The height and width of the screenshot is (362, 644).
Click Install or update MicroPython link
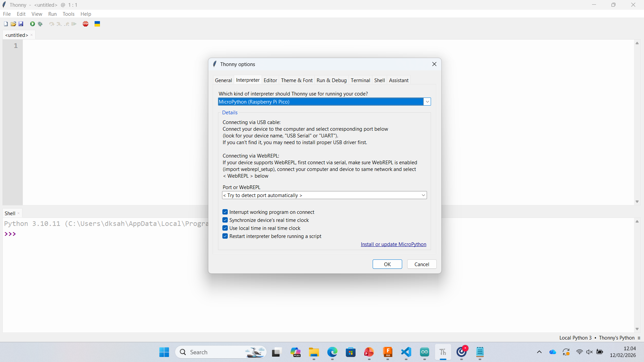393,244
